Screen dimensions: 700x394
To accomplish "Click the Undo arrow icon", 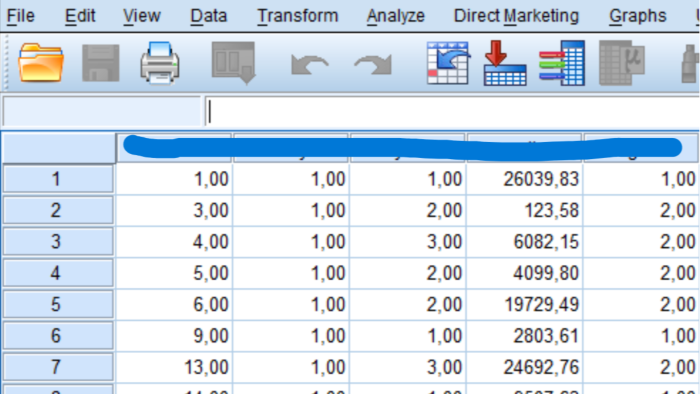I will [309, 64].
